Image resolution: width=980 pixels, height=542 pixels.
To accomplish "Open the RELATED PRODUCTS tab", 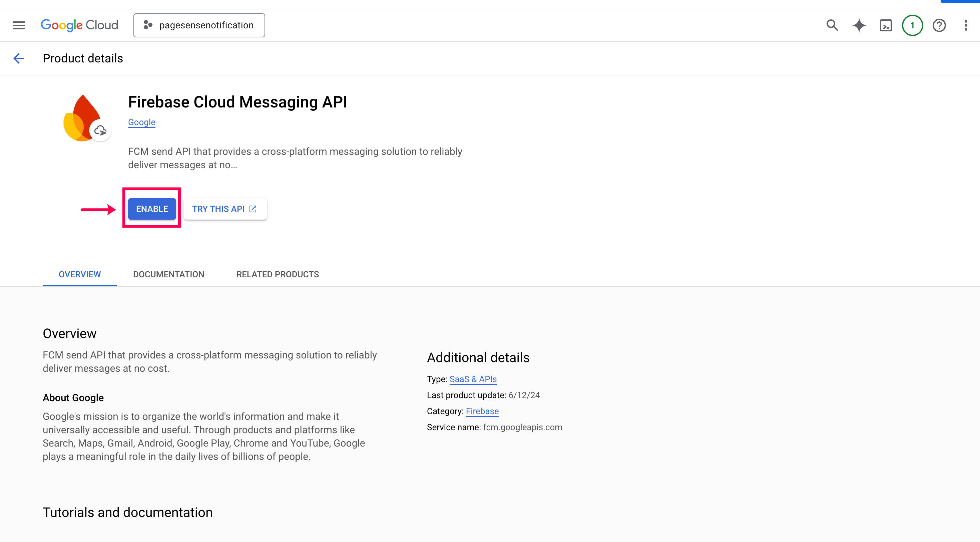I will click(x=277, y=274).
